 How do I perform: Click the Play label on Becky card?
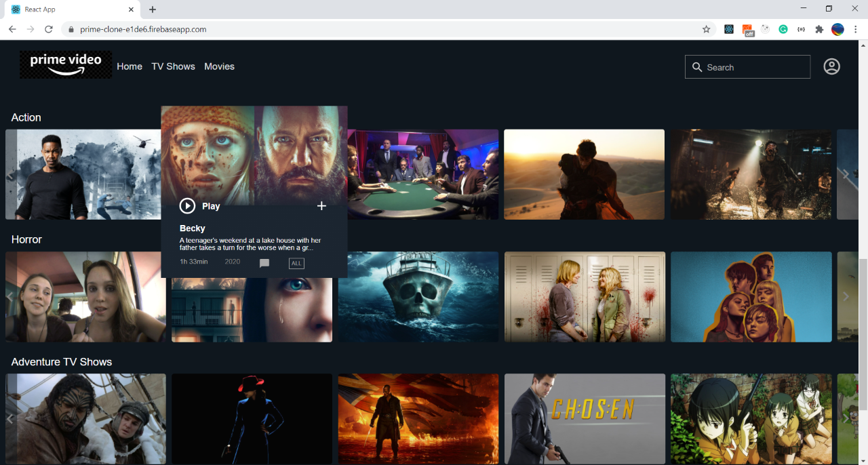coord(211,206)
